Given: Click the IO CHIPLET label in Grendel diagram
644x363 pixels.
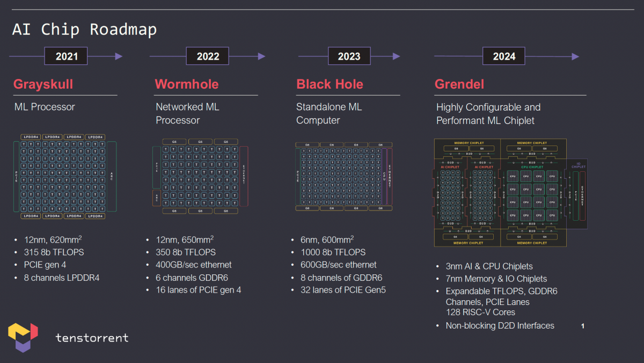Looking at the screenshot, I should (579, 165).
